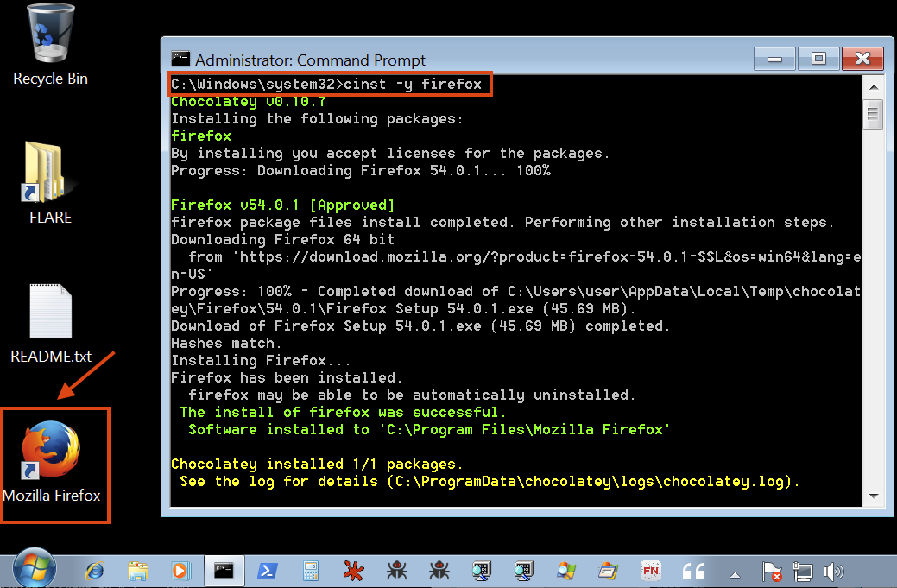Click 'Firefox has been installed.' line
The height and width of the screenshot is (588, 897).
(287, 377)
